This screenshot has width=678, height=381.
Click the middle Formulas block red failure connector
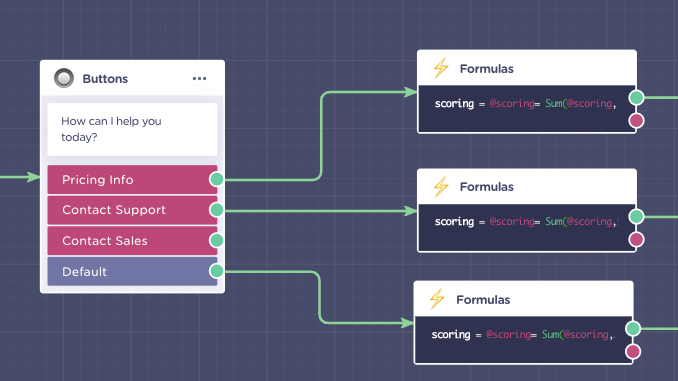coord(636,239)
